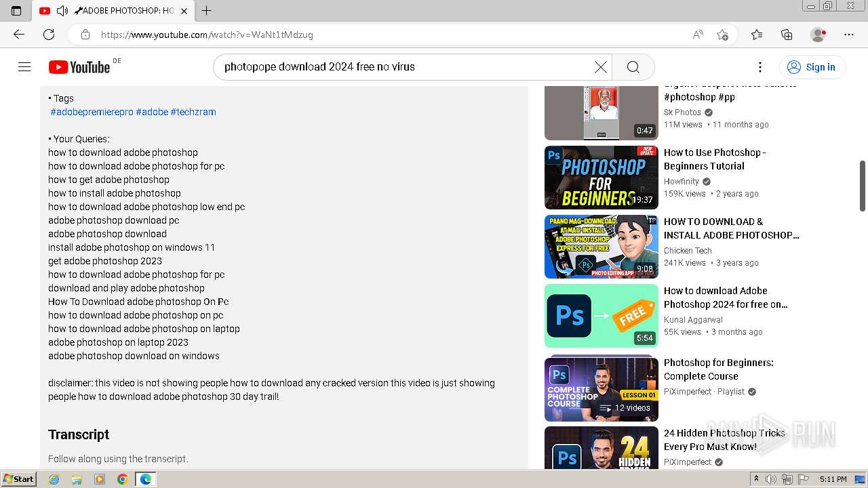Click the page vertical scrollbar thumb
This screenshot has height=488, width=868.
pyautogui.click(x=863, y=186)
